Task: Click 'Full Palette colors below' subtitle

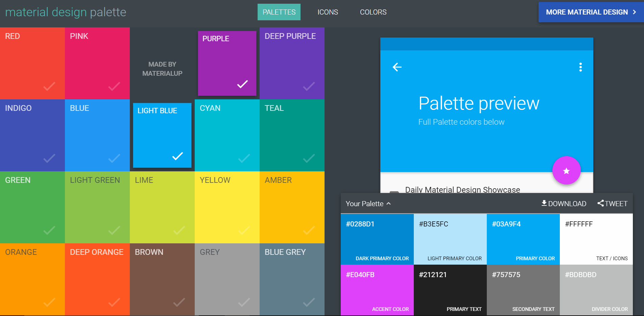Action: click(461, 122)
